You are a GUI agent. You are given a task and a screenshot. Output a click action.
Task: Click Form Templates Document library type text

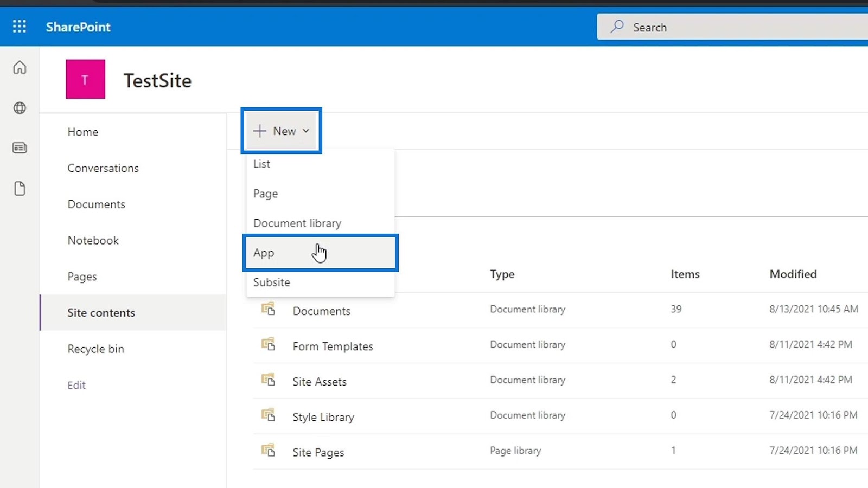pos(528,344)
